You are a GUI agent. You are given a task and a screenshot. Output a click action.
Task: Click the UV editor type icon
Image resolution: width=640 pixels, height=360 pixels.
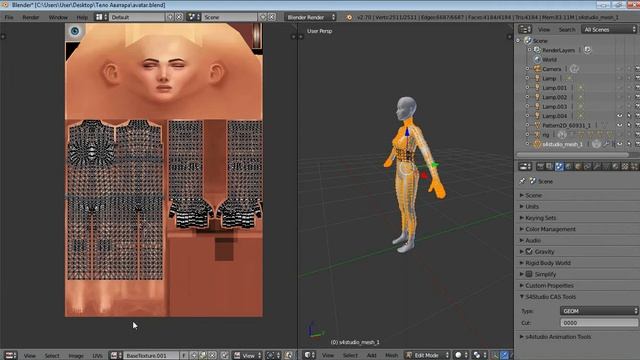click(x=10, y=356)
